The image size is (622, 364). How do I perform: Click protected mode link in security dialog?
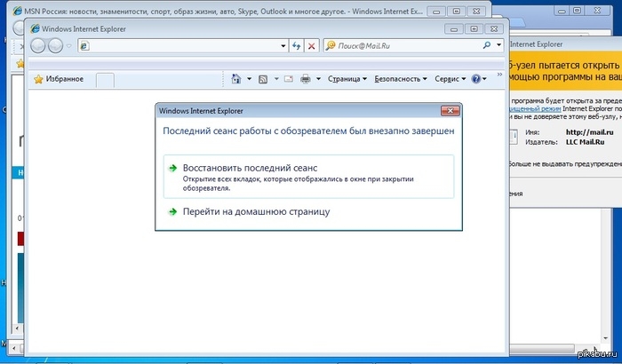coord(535,108)
